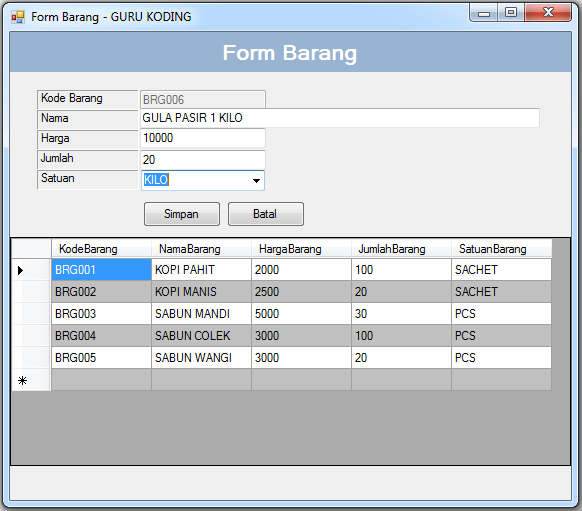The width and height of the screenshot is (582, 511).
Task: Click the Jumlah input field
Action: pyautogui.click(x=203, y=160)
